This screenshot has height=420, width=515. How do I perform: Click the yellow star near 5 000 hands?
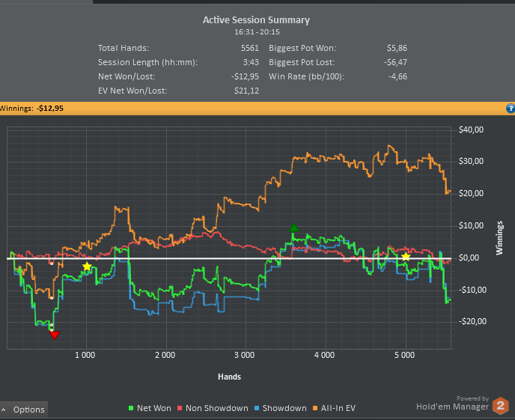(406, 257)
